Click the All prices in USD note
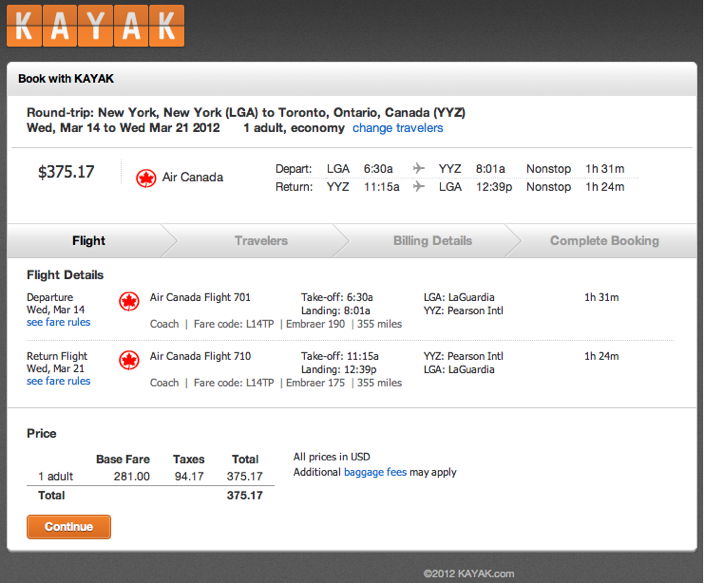 click(332, 457)
